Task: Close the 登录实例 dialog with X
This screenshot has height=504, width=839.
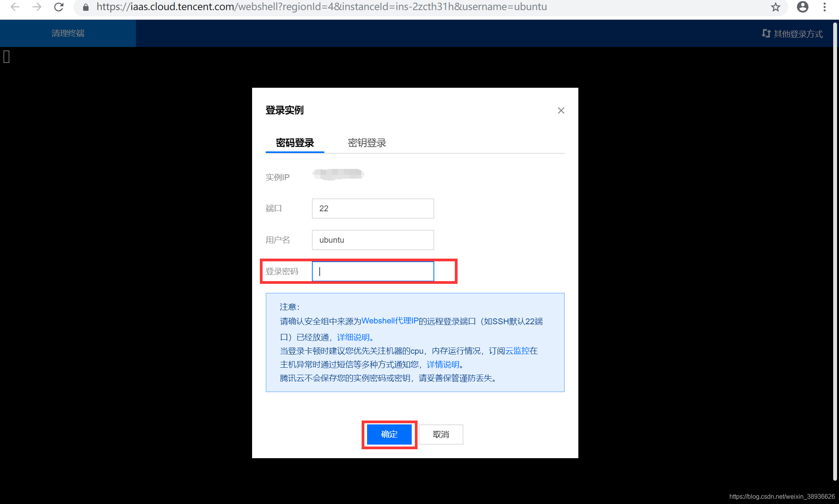Action: (561, 111)
